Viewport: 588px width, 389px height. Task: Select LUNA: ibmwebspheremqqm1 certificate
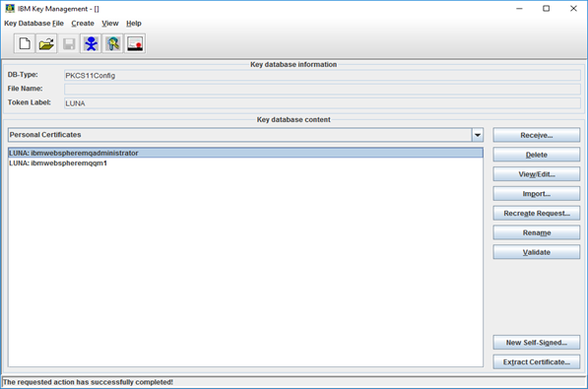click(245, 162)
